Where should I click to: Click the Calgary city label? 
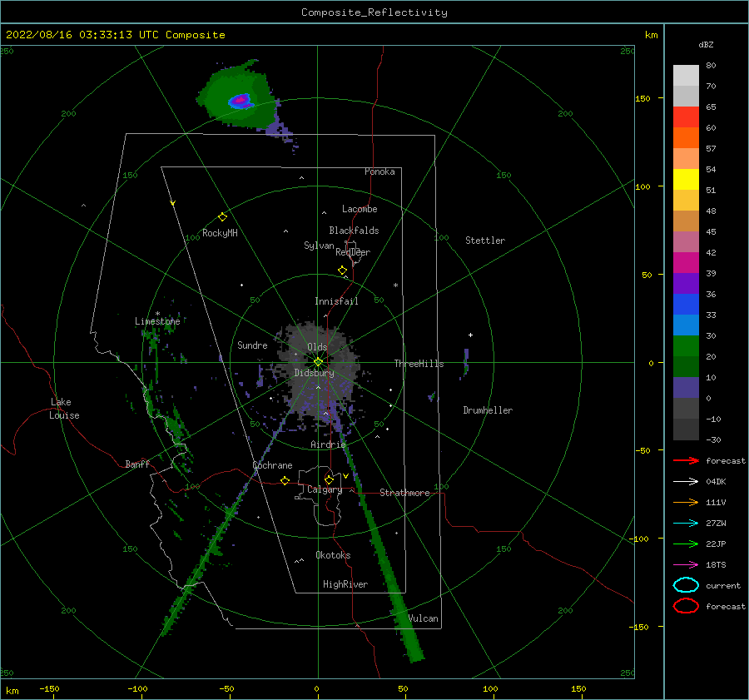point(325,489)
